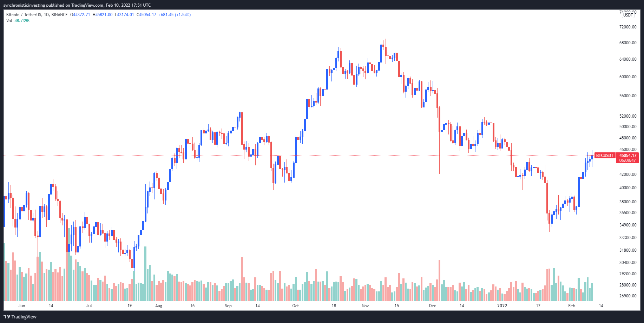Click the TradingView logo icon

(x=7, y=317)
